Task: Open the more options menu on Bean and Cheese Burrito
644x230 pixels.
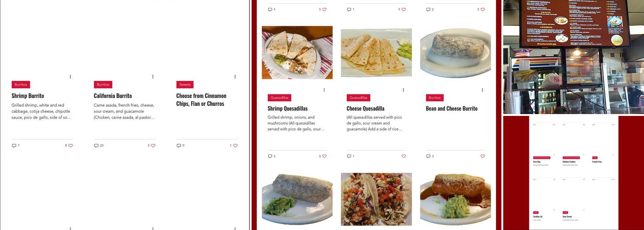Action: (x=483, y=90)
